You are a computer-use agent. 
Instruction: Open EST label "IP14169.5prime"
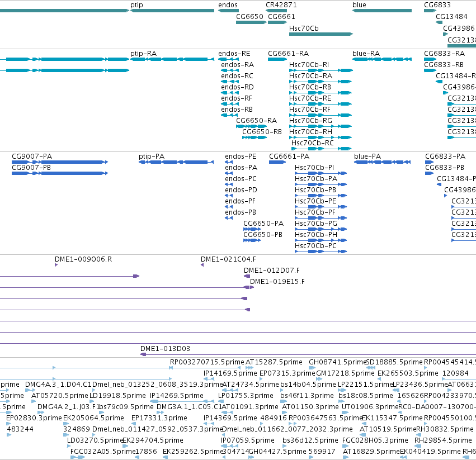(x=230, y=373)
